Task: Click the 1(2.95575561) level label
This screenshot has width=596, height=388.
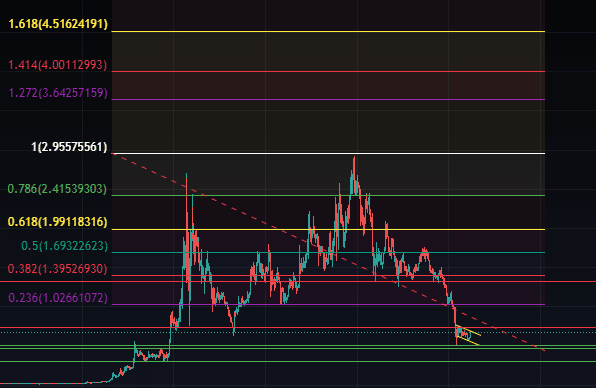Action: (x=69, y=147)
